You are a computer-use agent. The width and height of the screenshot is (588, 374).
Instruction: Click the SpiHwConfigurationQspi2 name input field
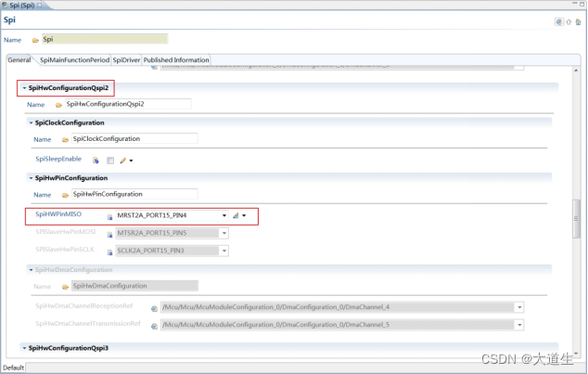point(128,104)
